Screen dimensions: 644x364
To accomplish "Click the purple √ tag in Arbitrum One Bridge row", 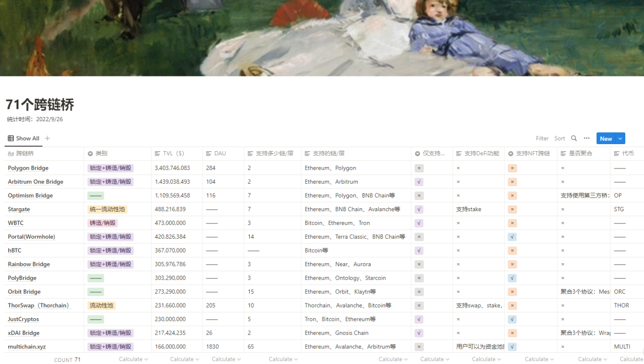I will (419, 182).
